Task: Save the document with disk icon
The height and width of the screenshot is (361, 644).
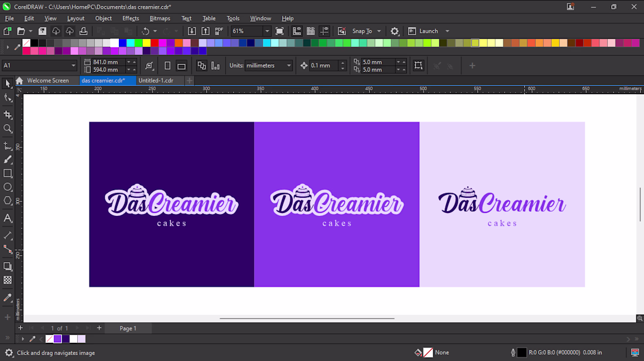Action: pyautogui.click(x=42, y=31)
